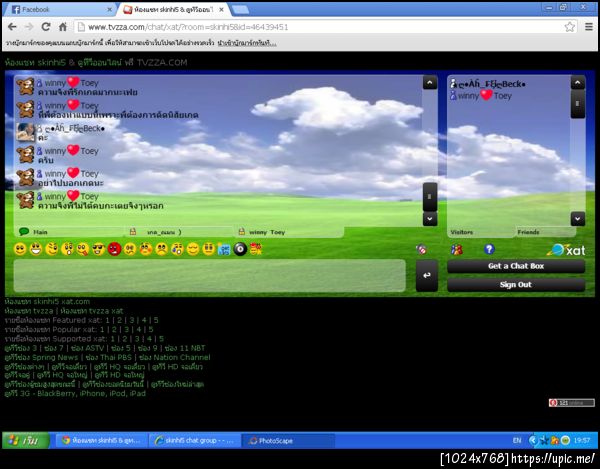Open the ASTV channel link
Viewport: 600px width, 469px height.
point(88,348)
